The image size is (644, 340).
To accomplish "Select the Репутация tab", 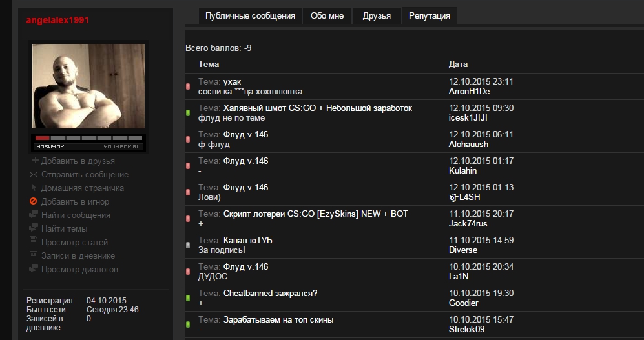I will 429,16.
